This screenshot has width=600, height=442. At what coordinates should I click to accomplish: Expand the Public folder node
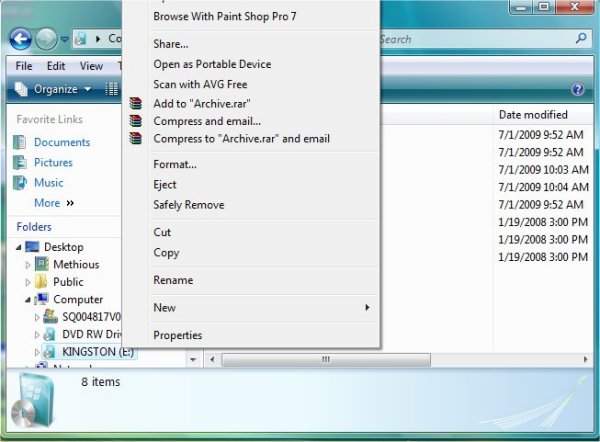coord(28,282)
